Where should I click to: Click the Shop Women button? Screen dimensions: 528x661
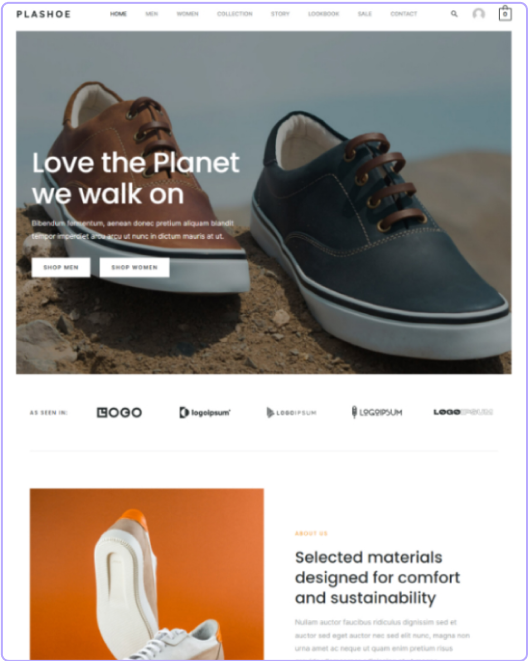pos(134,267)
